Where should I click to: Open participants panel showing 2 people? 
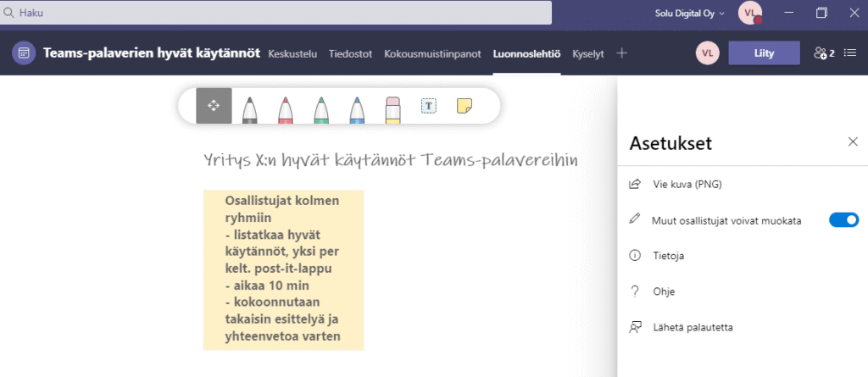tap(824, 53)
